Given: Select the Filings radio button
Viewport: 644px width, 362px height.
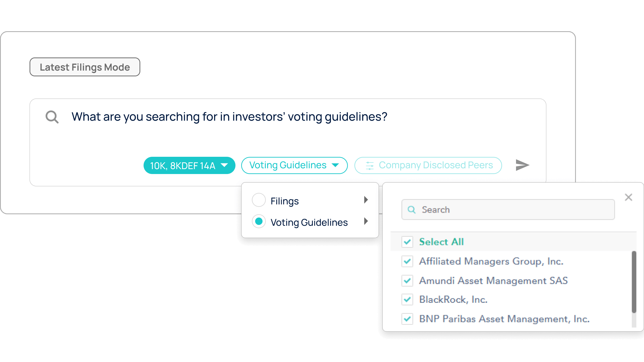Looking at the screenshot, I should point(258,200).
